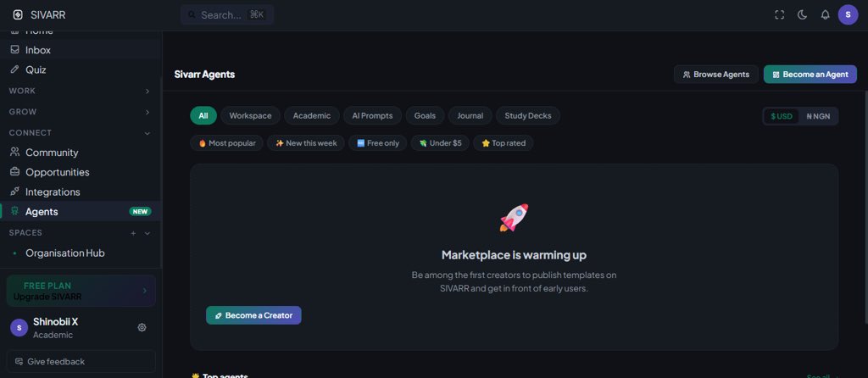Viewport: 868px width, 378px height.
Task: Select Goals category filter
Action: [425, 115]
